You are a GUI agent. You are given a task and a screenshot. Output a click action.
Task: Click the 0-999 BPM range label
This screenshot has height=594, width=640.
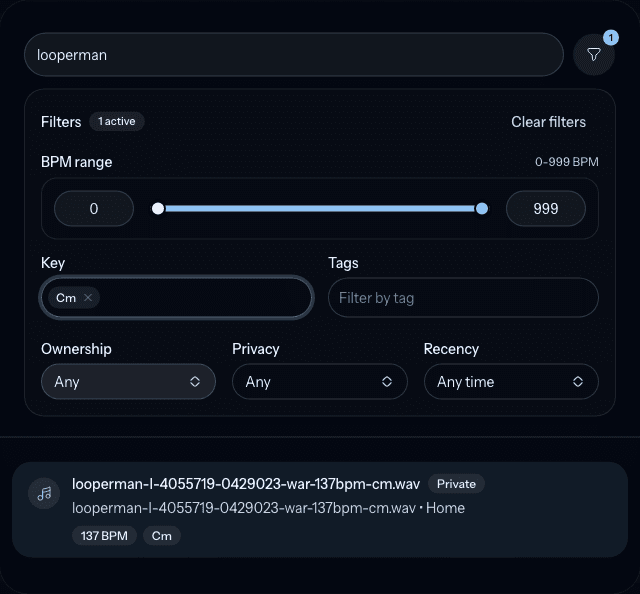tap(567, 162)
